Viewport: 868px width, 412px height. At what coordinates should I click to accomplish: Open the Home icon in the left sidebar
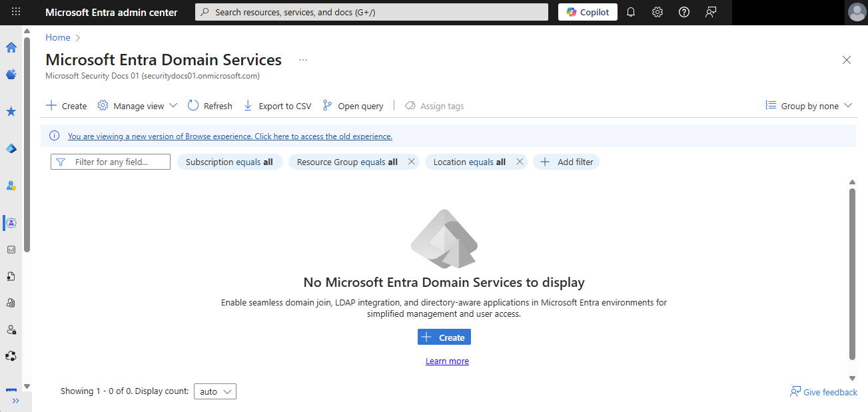(x=11, y=47)
